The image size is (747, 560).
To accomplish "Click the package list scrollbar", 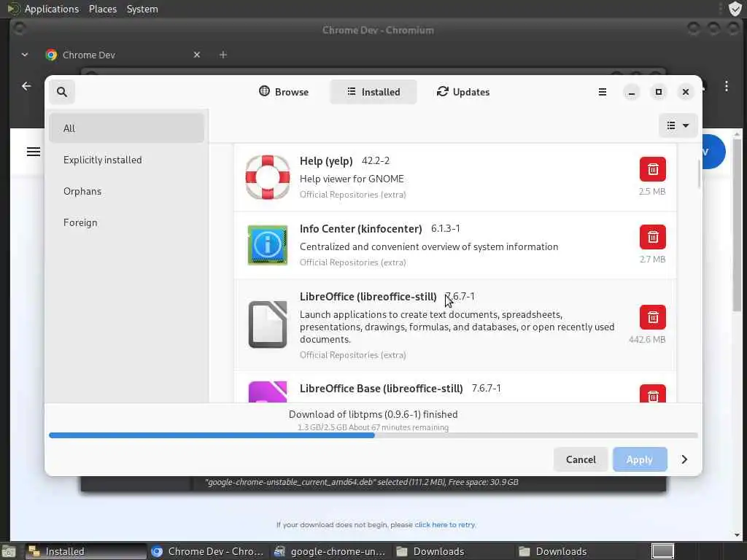I will pyautogui.click(x=699, y=174).
